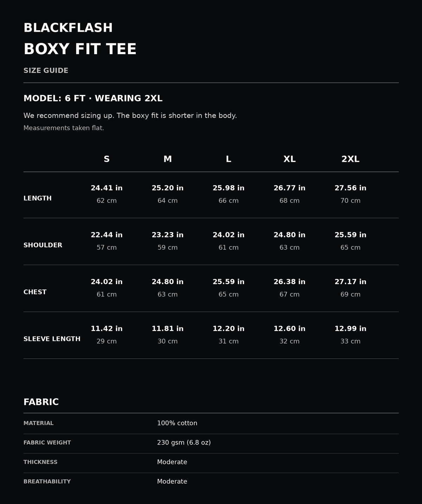
Task: Click the BOXY FIT TEE heading
Action: pyautogui.click(x=80, y=49)
